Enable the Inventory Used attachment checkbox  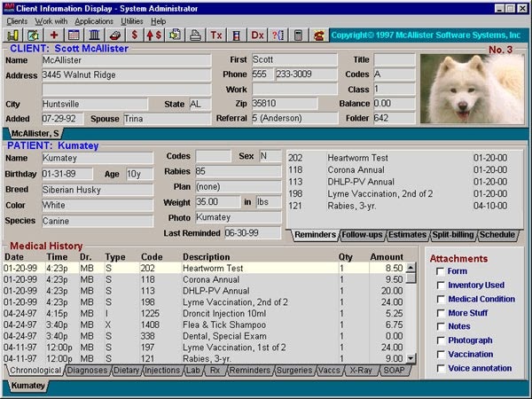click(x=441, y=286)
